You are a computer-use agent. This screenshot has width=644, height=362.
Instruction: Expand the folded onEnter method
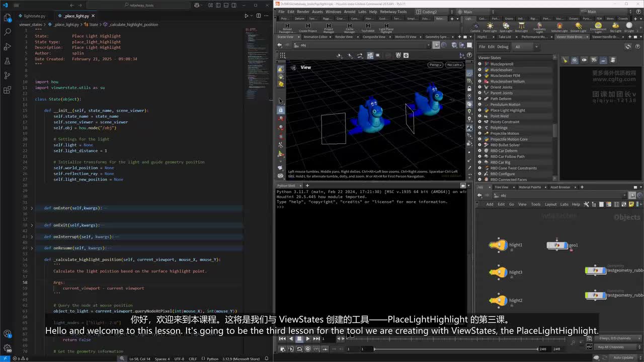point(32,208)
